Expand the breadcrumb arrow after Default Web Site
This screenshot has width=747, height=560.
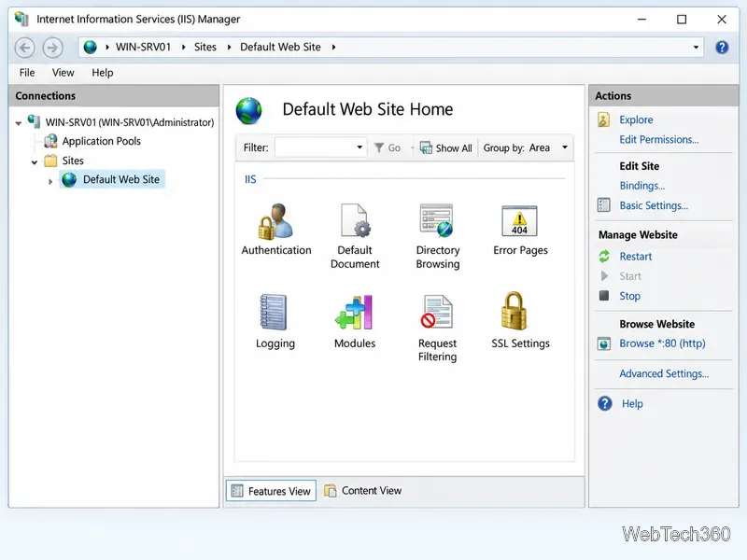point(333,47)
